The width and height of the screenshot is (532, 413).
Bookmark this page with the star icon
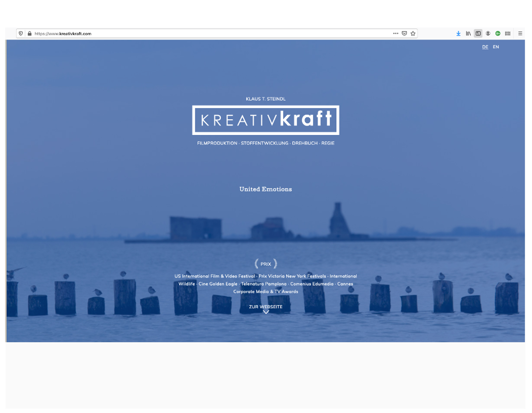tap(413, 33)
